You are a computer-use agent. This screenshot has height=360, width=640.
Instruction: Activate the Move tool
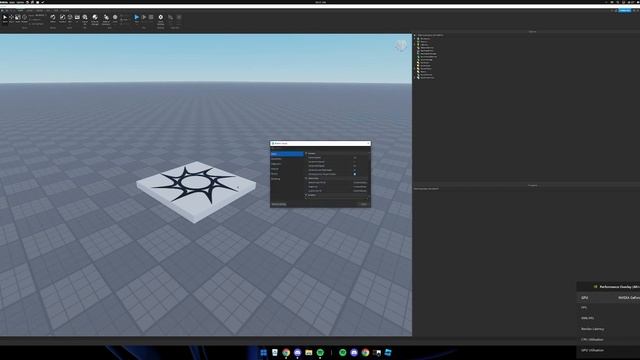click(11, 18)
